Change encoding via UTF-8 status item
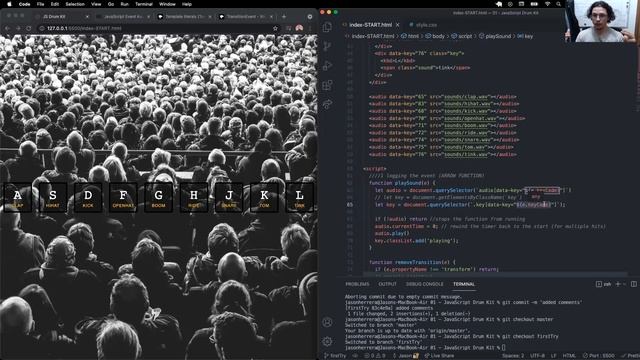The height and width of the screenshot is (360, 640). (537, 356)
